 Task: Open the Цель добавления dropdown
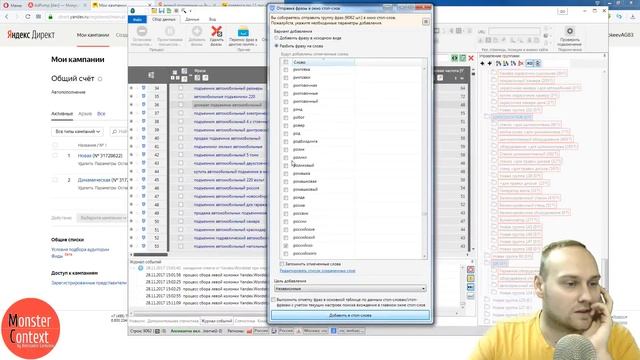pyautogui.click(x=350, y=289)
